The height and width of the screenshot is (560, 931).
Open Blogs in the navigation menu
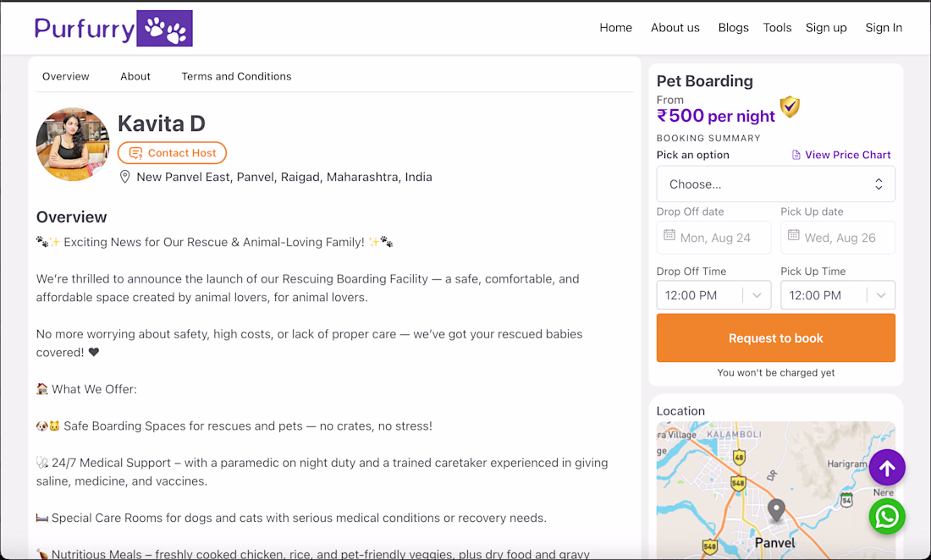(x=733, y=28)
